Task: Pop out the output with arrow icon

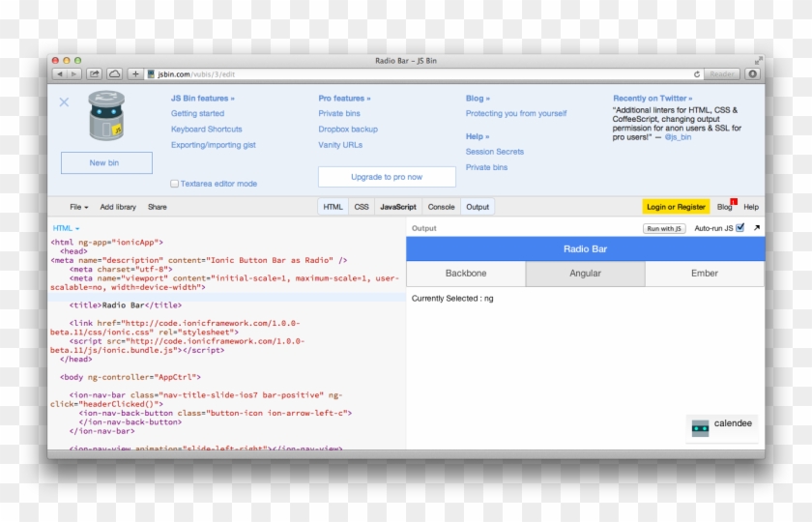Action: [x=756, y=228]
